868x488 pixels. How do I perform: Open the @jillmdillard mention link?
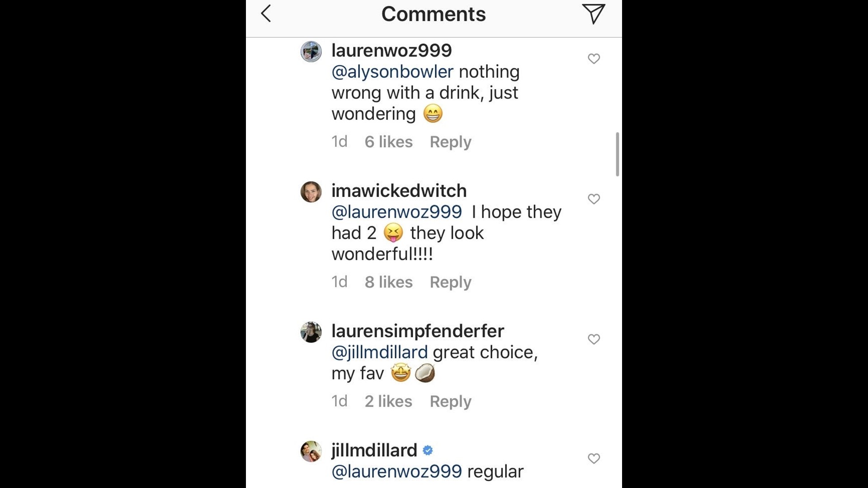click(x=379, y=352)
